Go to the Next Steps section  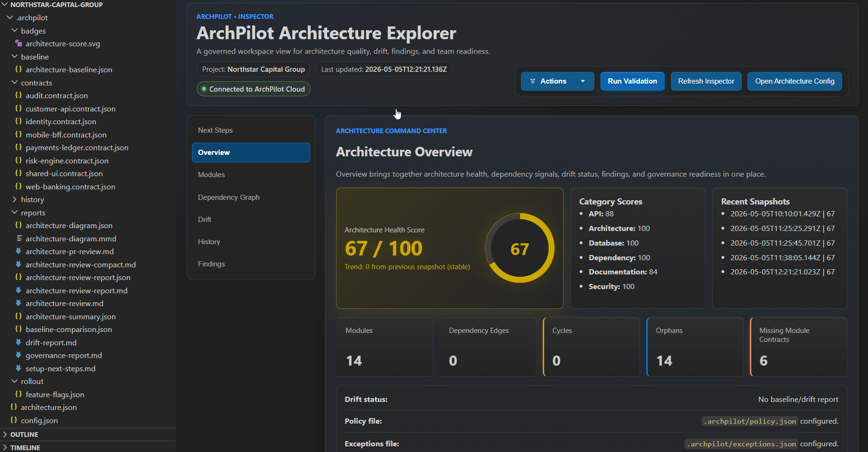click(x=251, y=130)
